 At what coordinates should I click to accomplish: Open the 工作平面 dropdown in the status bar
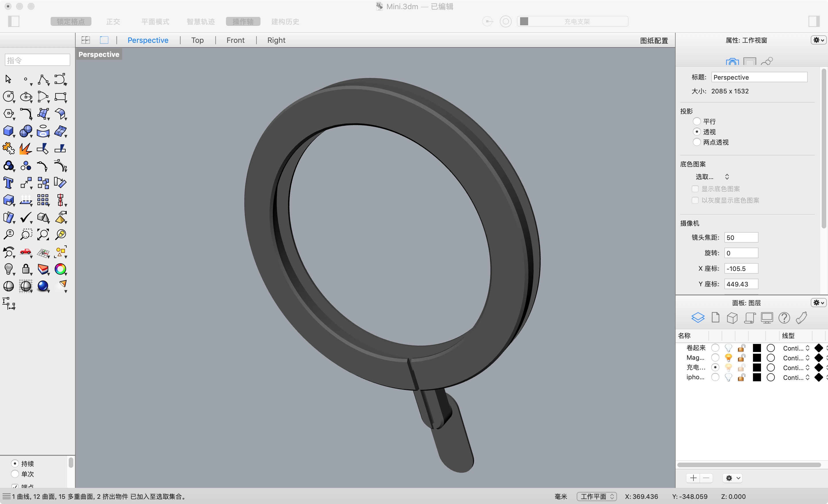coord(597,496)
